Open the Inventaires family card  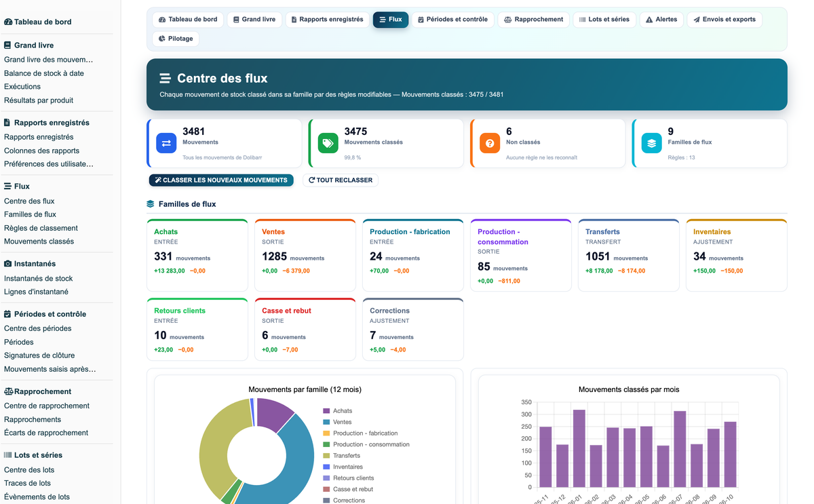(x=737, y=255)
